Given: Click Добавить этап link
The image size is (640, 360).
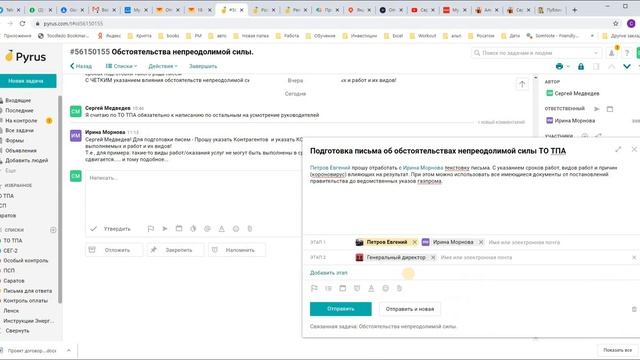Looking at the screenshot, I should coord(329,273).
